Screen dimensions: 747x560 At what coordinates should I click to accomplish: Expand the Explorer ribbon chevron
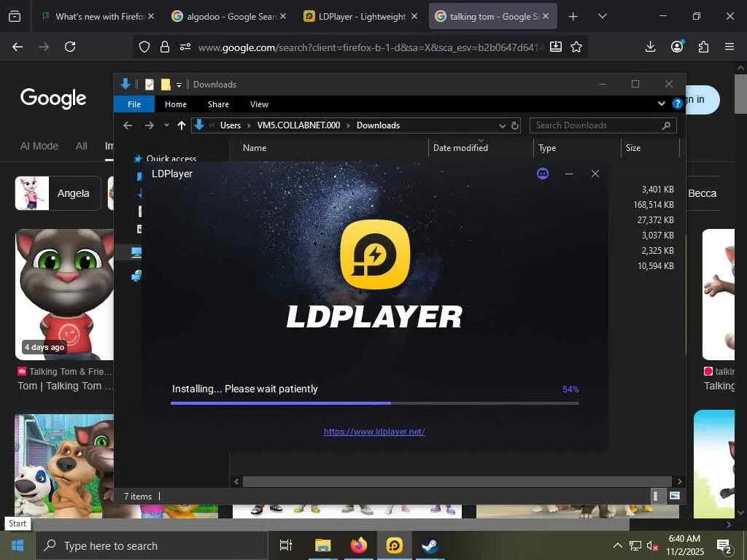(x=661, y=104)
